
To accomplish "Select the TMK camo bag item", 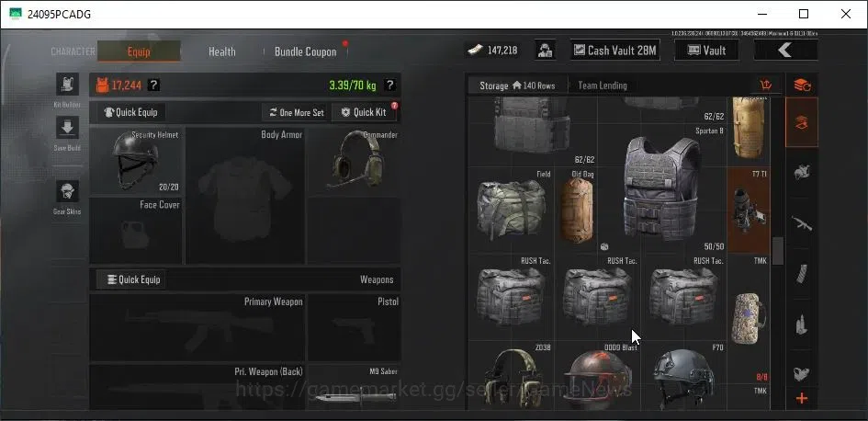I will point(749,319).
